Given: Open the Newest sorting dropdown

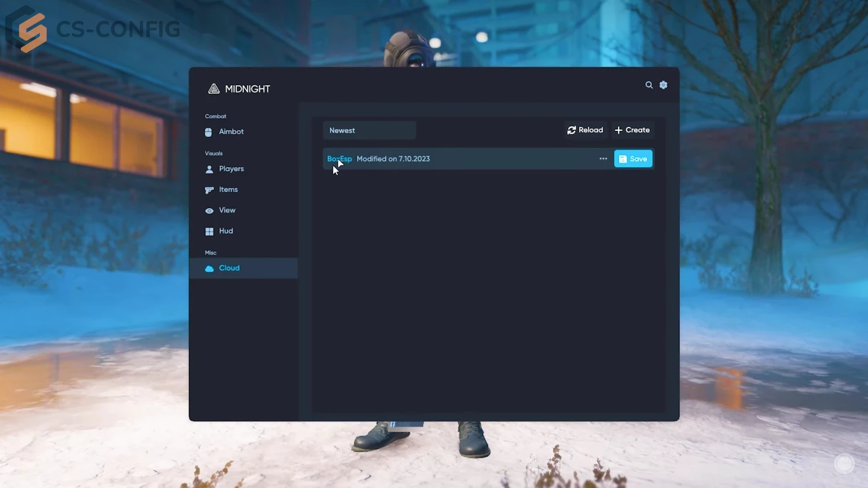Looking at the screenshot, I should tap(369, 130).
